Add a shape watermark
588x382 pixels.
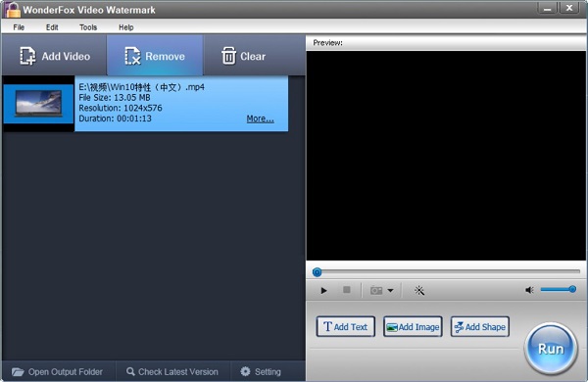pyautogui.click(x=479, y=326)
